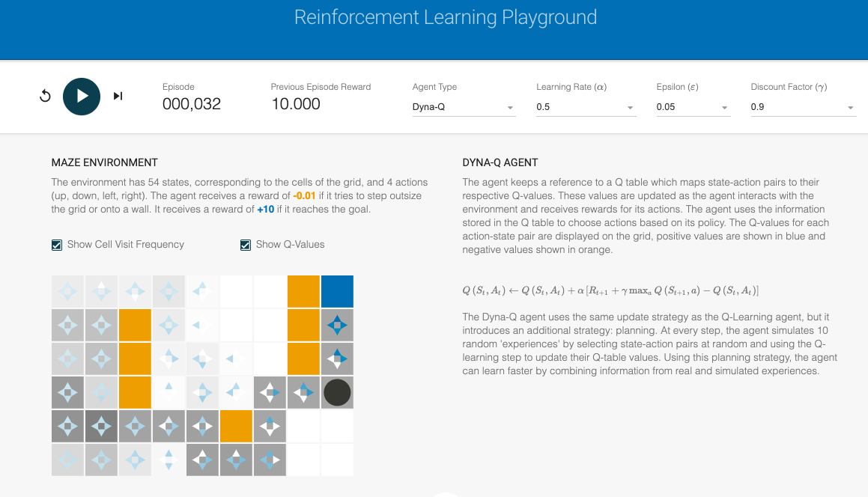The image size is (868, 497).
Task: Open the Discount Factor dropdown
Action: (803, 107)
